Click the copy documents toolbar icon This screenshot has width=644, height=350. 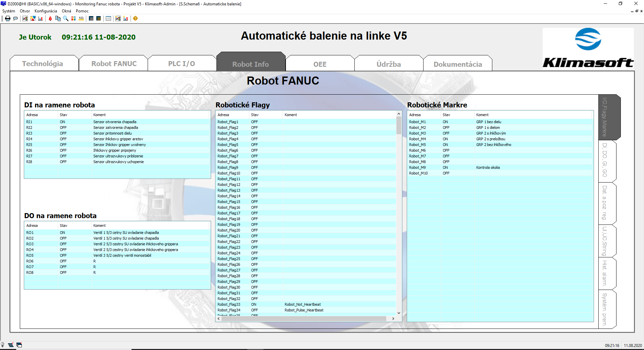coord(58,18)
